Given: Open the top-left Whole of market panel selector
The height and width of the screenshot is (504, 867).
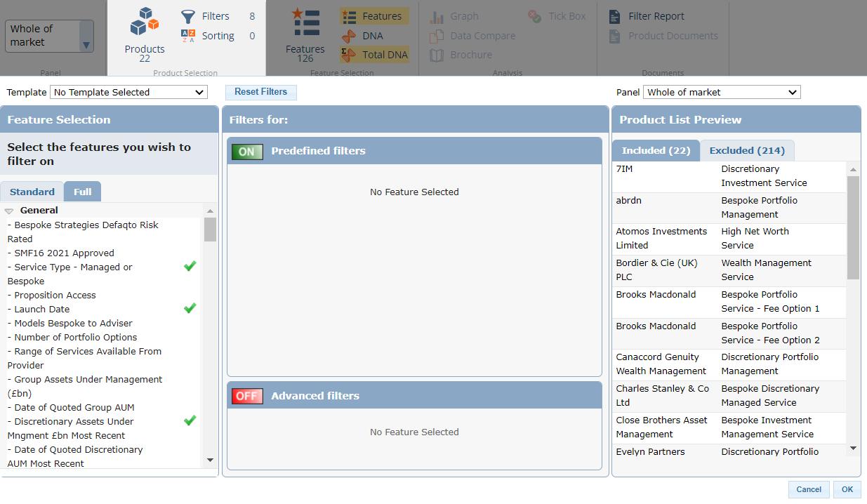Looking at the screenshot, I should [49, 36].
